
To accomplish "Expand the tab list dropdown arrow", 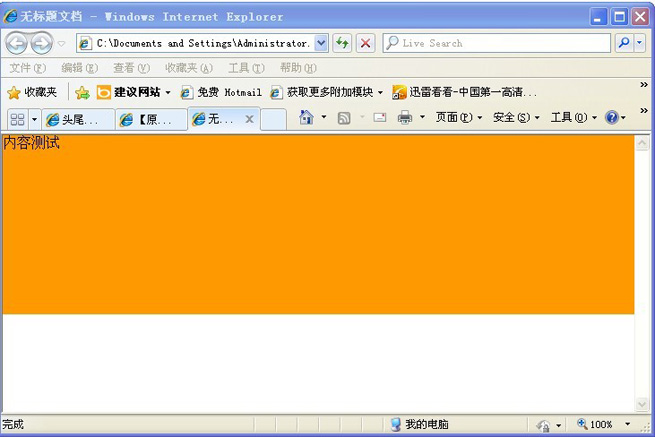I will click(34, 119).
